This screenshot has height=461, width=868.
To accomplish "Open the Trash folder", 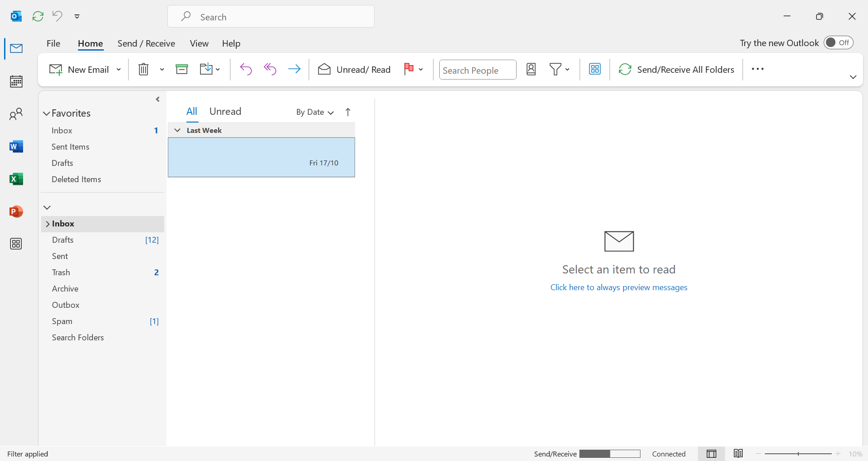I will [x=103, y=273].
